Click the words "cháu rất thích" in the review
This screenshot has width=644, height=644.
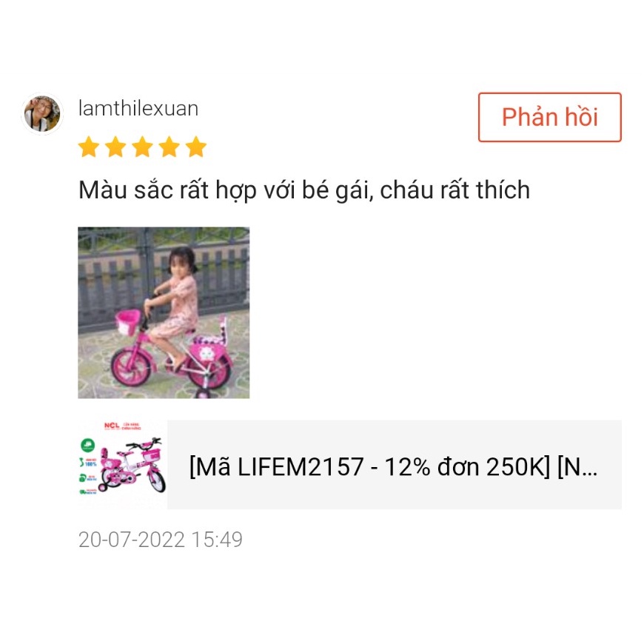tap(455, 190)
